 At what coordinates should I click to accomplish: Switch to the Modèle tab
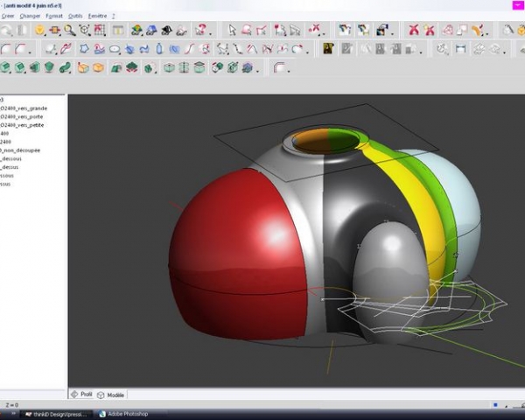pyautogui.click(x=111, y=395)
